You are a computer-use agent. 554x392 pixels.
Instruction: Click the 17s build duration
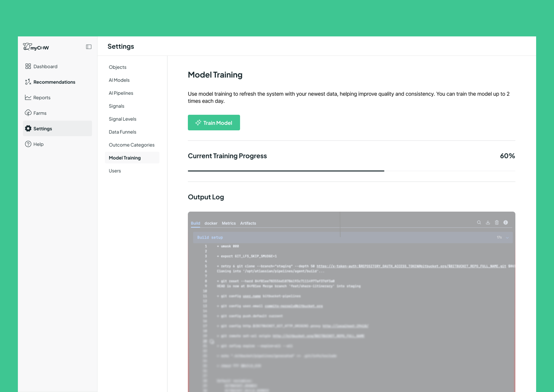pyautogui.click(x=499, y=237)
